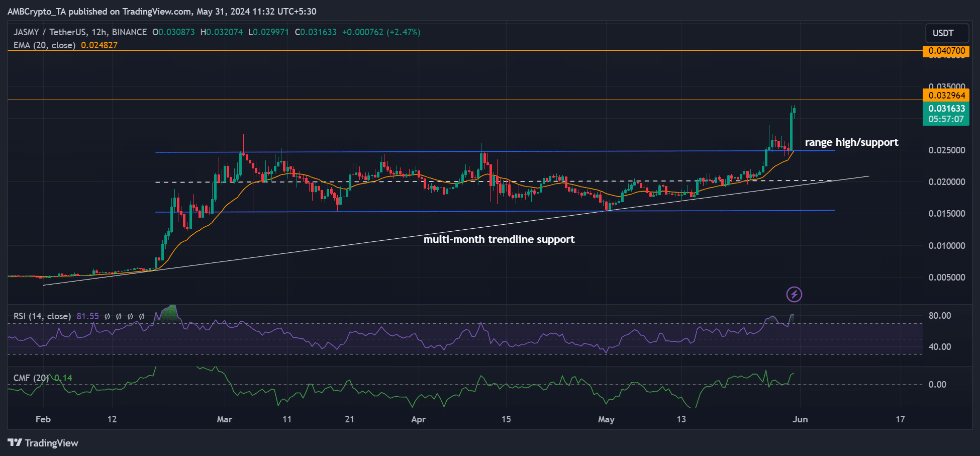
Task: Click the CMF 0.00 scale label
Action: point(937,385)
